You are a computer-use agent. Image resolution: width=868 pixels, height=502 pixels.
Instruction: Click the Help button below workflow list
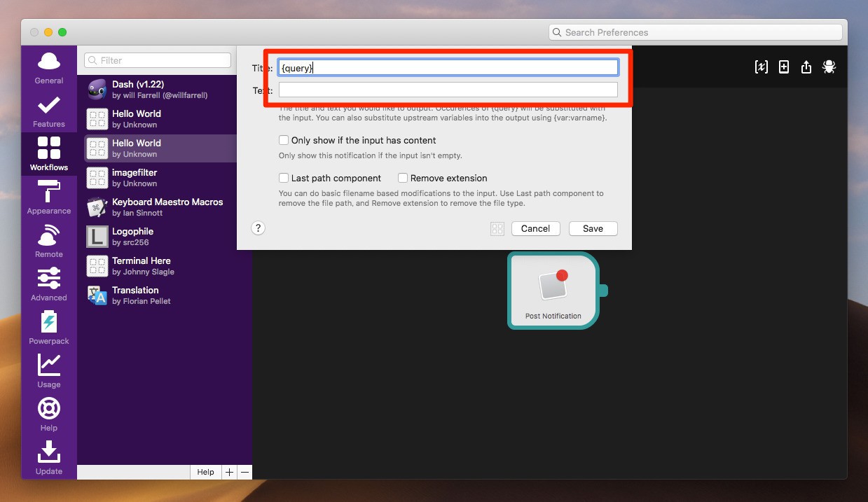point(205,472)
